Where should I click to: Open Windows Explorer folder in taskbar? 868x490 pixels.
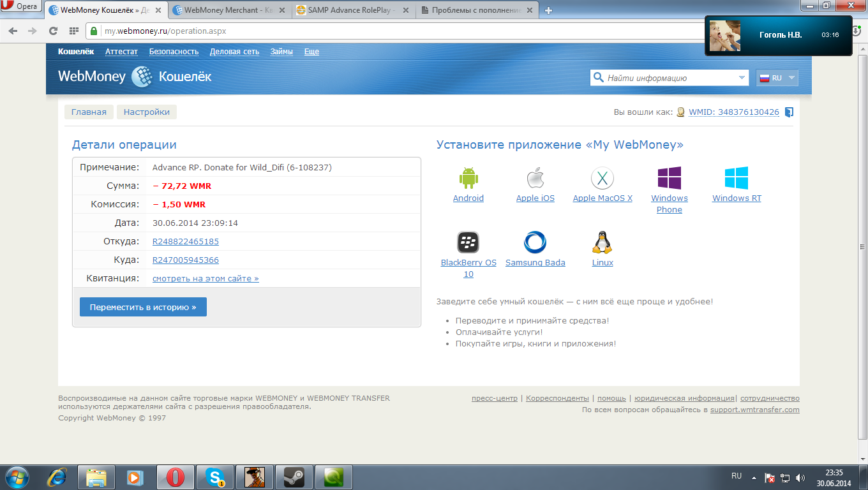[96, 477]
